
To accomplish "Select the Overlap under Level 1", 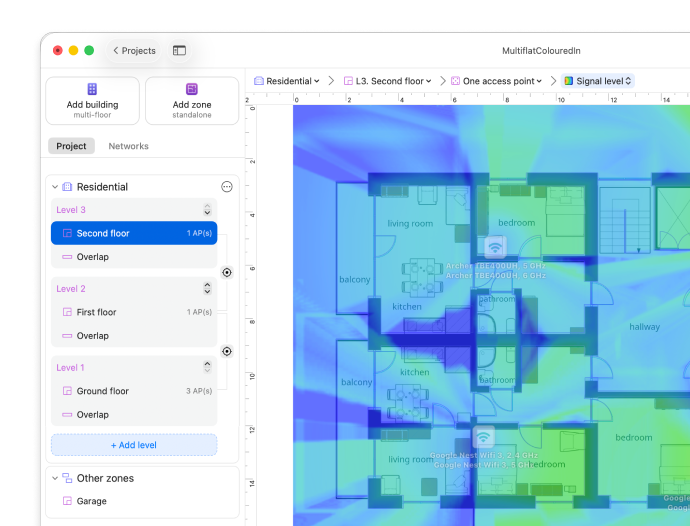I will [x=134, y=414].
